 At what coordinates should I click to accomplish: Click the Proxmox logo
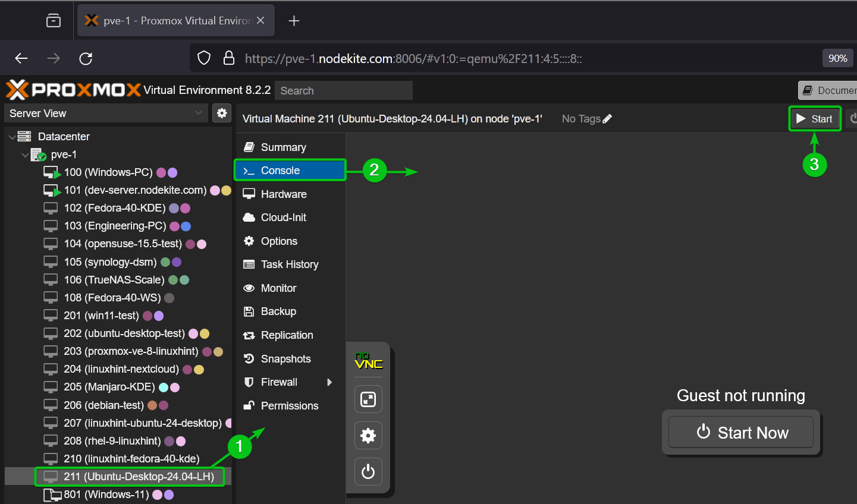(73, 90)
